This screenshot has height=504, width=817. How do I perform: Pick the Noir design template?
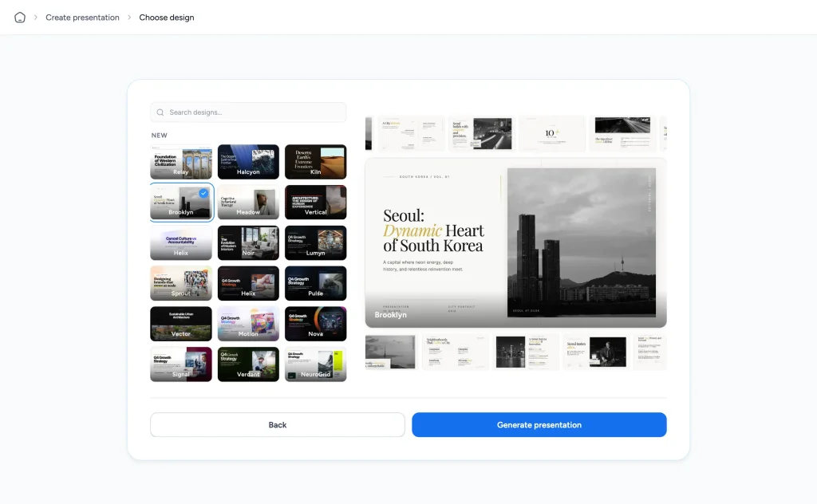(248, 242)
